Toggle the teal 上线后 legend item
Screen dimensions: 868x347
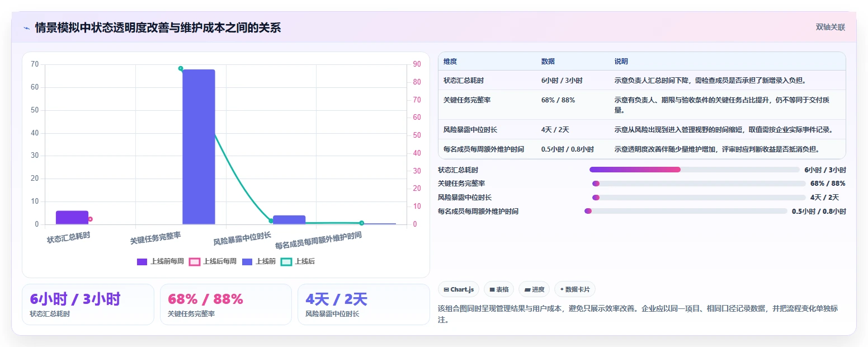[x=298, y=261]
